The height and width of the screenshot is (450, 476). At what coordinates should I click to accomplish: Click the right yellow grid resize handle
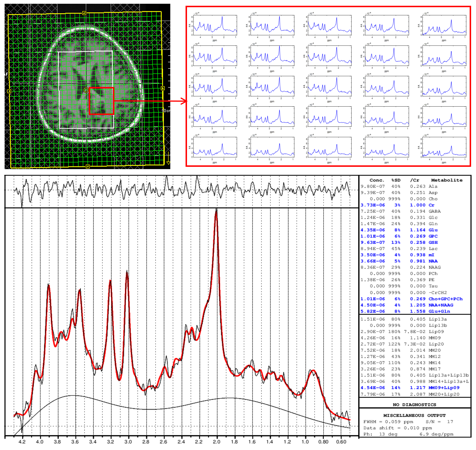coord(163,88)
